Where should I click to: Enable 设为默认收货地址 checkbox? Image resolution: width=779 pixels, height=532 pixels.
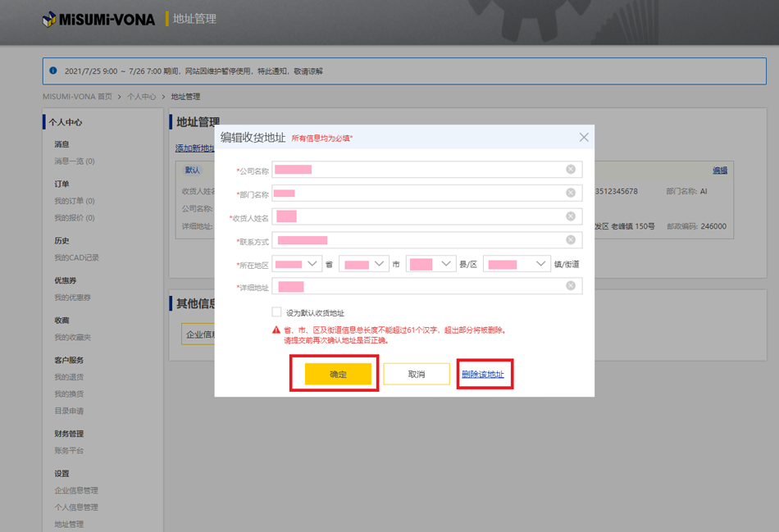(x=277, y=312)
